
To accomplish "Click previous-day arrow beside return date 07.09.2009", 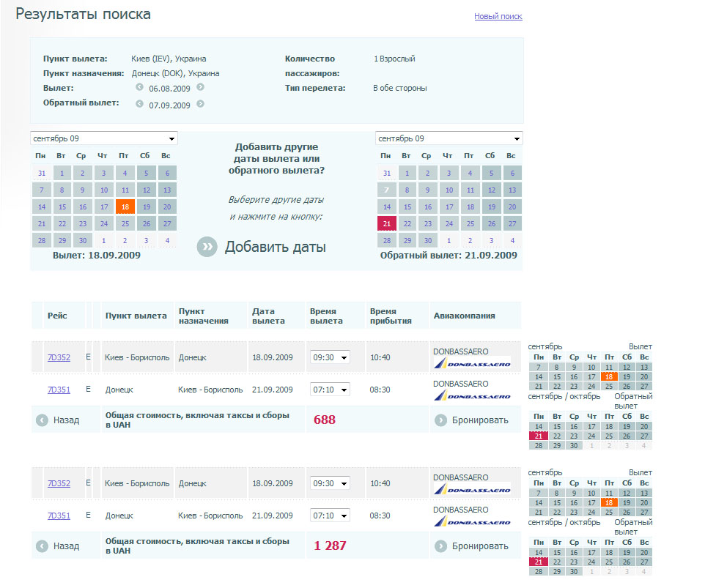I will coord(139,104).
